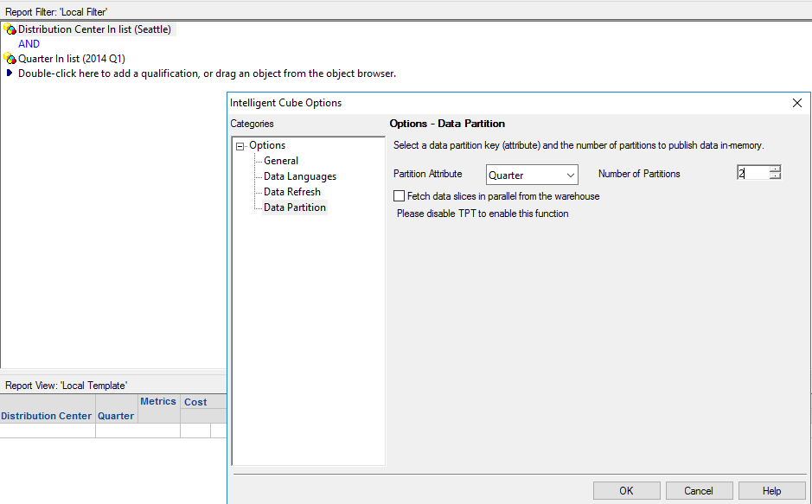Open Help from the dialog
The width and height of the screenshot is (812, 504).
771,489
